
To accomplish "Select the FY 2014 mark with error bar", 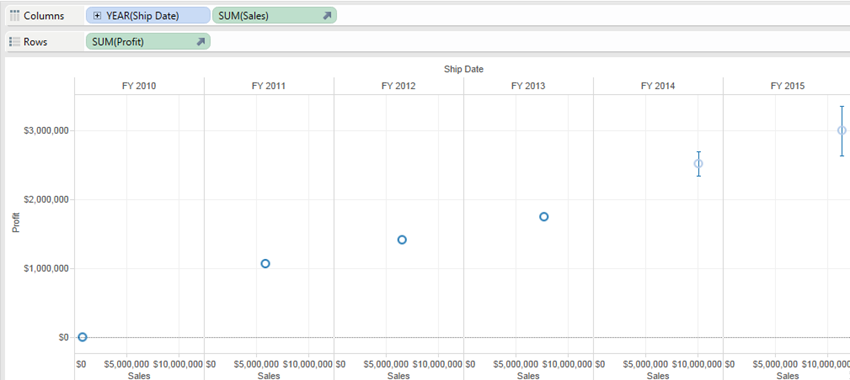I will (x=698, y=164).
